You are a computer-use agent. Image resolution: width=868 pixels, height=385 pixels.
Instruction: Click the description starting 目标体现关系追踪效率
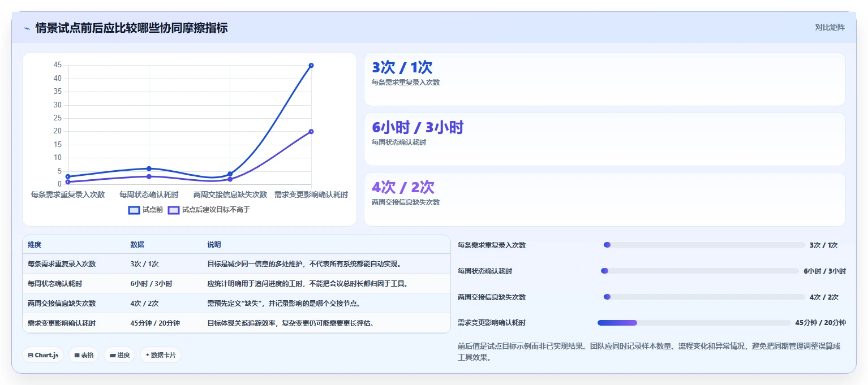[x=290, y=323]
